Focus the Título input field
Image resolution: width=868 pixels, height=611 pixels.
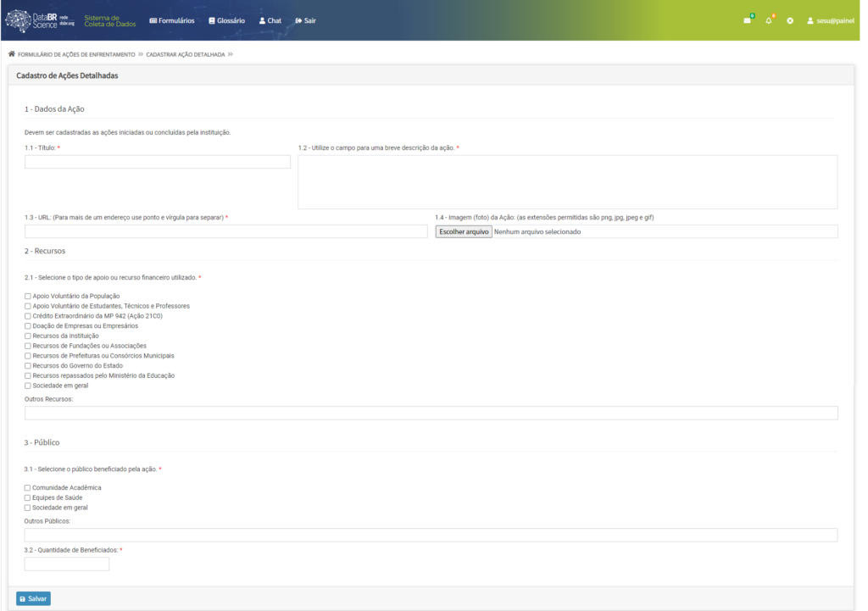tap(158, 162)
